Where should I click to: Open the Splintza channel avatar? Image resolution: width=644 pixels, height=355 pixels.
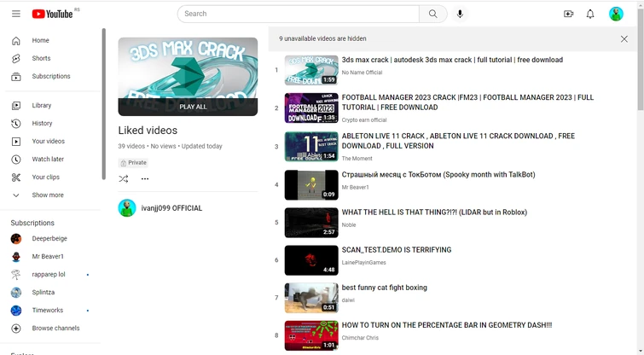click(x=16, y=292)
